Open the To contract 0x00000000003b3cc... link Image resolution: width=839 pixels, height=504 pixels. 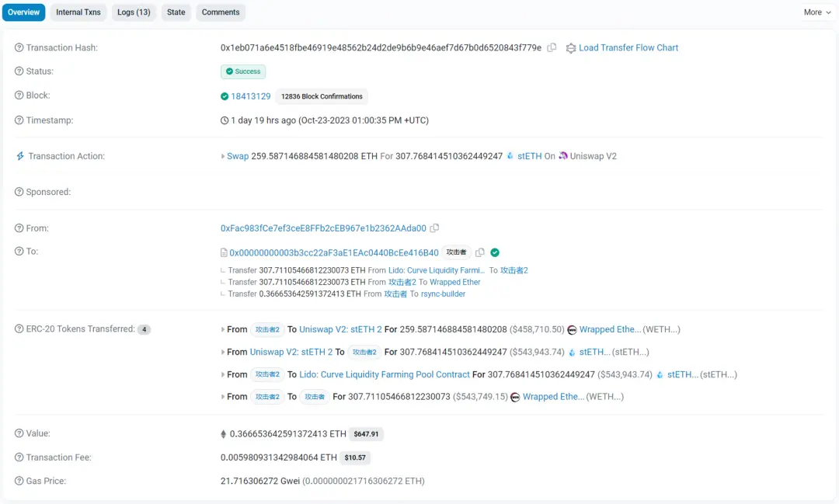click(334, 252)
